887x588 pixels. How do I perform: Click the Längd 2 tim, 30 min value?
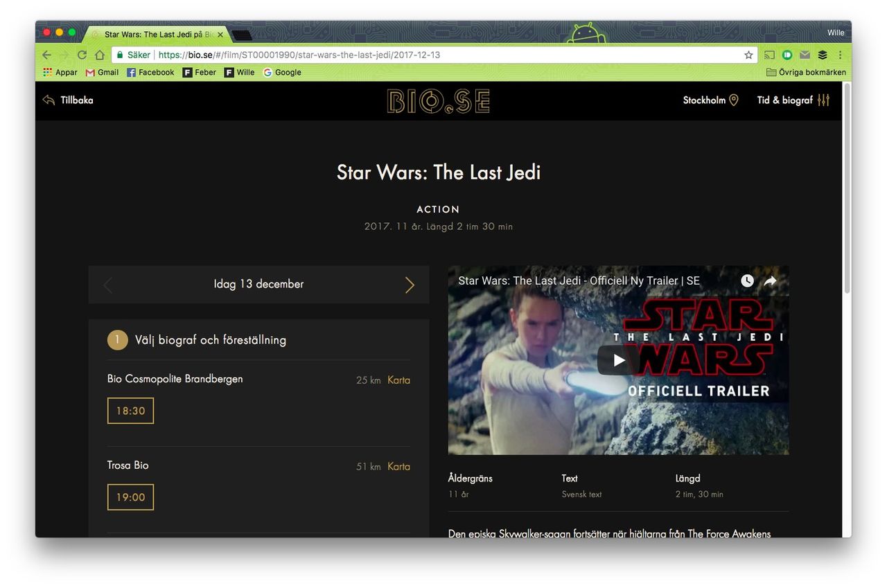[699, 495]
